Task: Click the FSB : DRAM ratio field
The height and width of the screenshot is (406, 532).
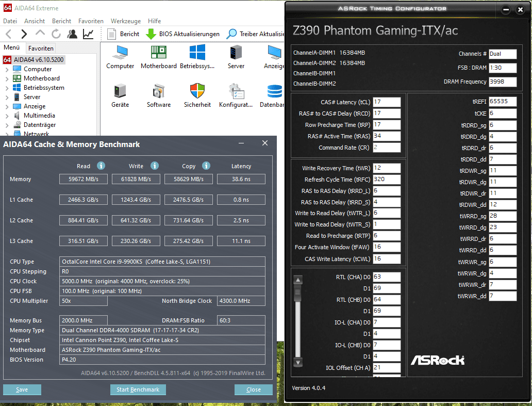Action: pos(503,68)
